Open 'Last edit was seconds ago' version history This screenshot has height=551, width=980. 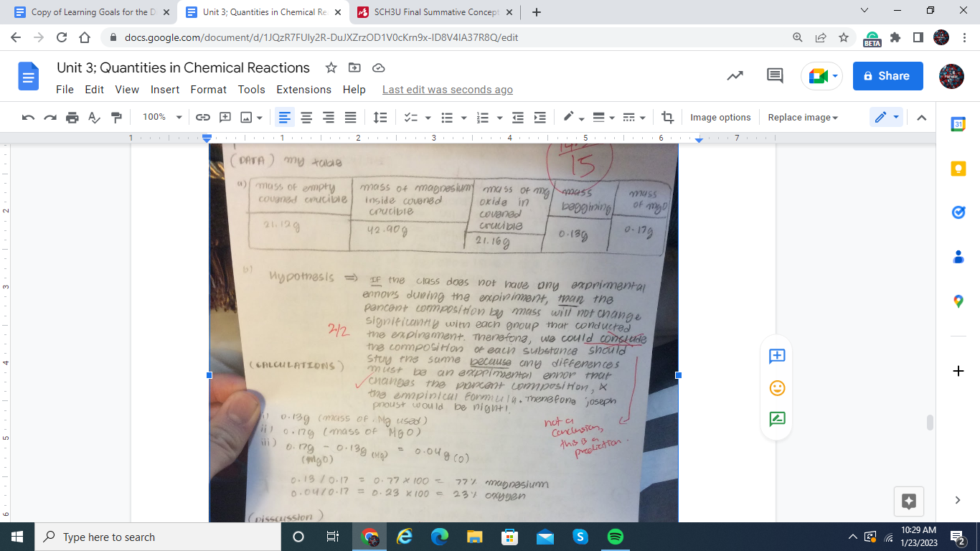[x=448, y=90]
